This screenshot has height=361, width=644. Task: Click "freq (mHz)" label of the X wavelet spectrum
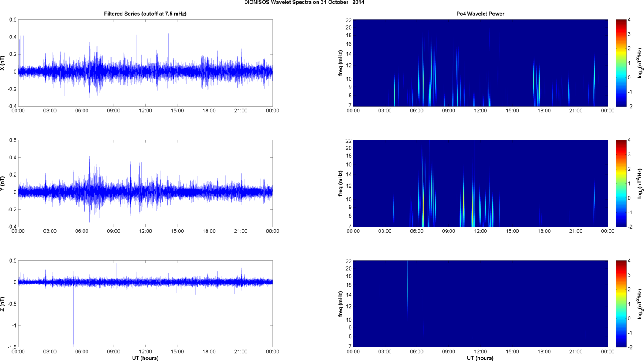(x=340, y=63)
